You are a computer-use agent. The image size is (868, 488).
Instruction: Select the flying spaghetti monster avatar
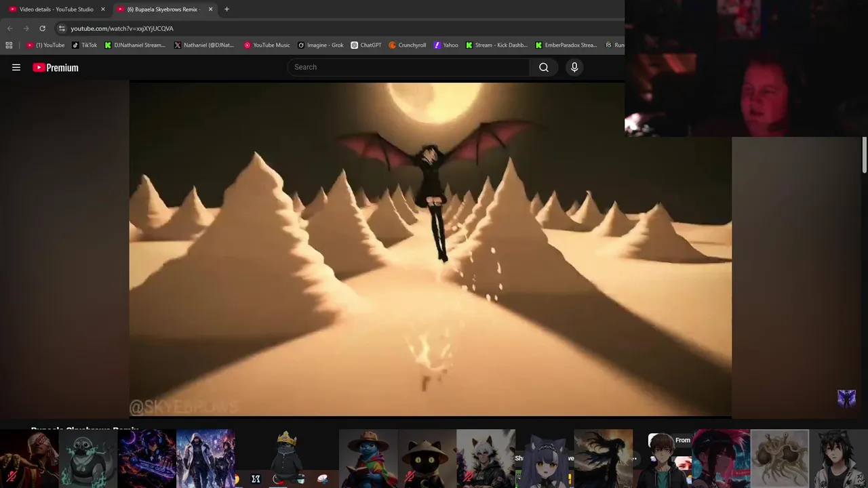(780, 458)
